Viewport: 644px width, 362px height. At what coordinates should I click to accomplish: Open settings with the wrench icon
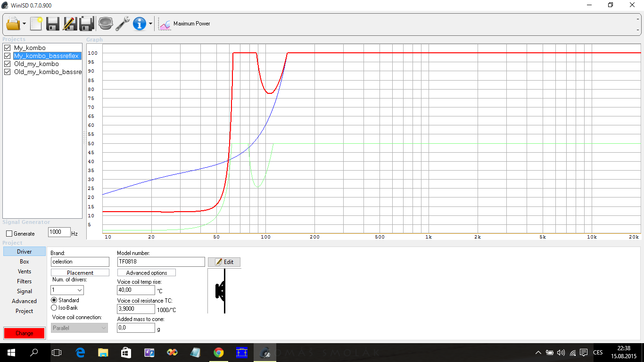(123, 24)
